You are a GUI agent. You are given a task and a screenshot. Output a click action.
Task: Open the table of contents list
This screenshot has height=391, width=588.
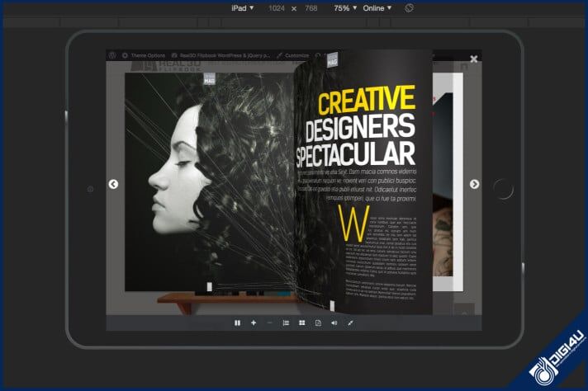point(286,323)
